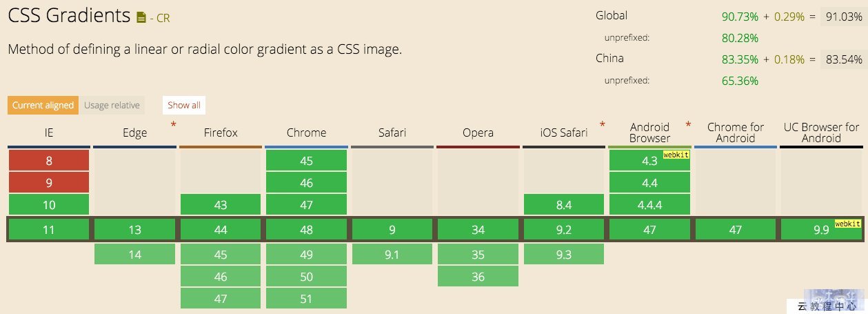
Task: Select the Opera column header
Action: click(478, 133)
